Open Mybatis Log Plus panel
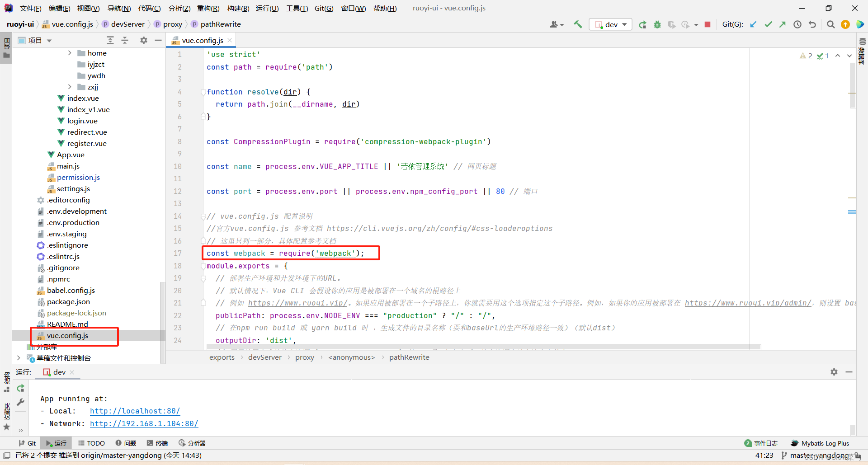The image size is (868, 465). click(820, 443)
